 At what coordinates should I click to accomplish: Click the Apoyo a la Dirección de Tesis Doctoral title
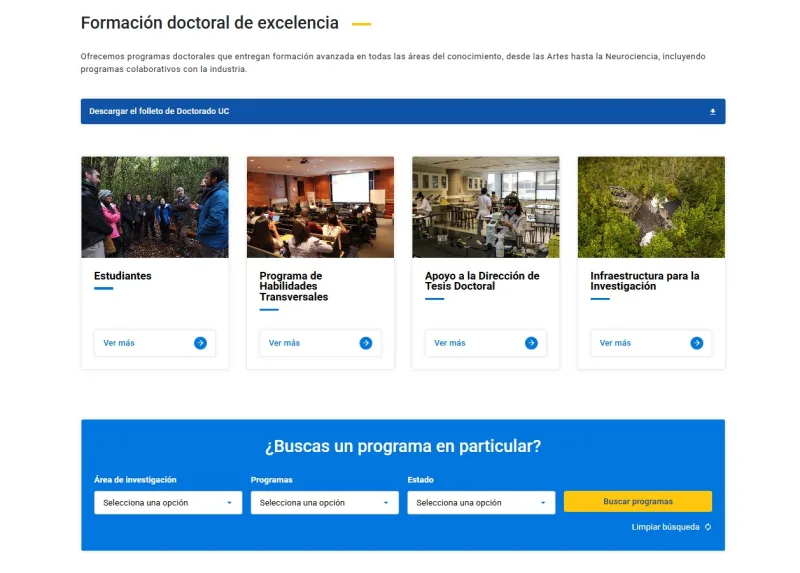482,281
